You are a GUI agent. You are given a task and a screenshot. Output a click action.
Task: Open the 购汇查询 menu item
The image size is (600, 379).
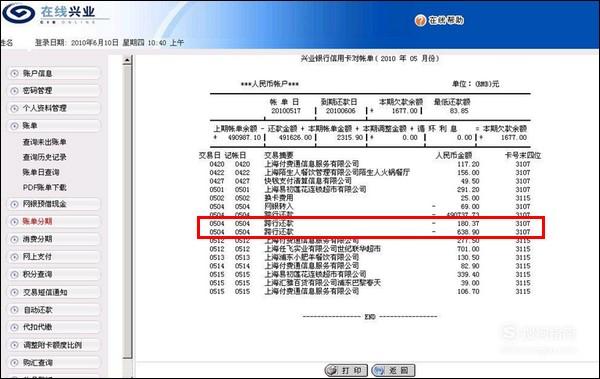click(x=54, y=363)
